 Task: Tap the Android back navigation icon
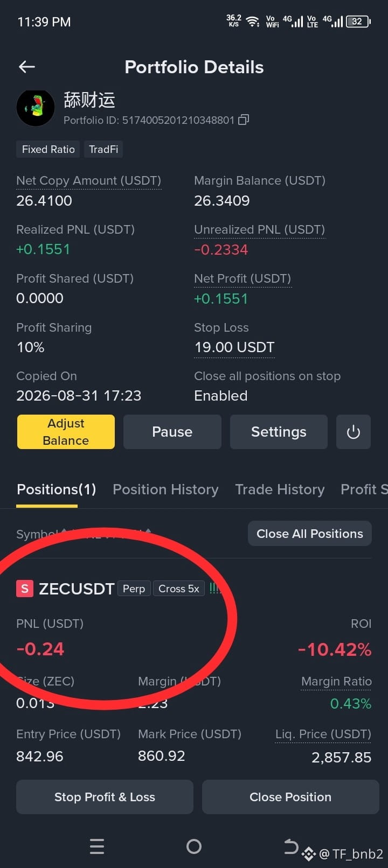[291, 846]
